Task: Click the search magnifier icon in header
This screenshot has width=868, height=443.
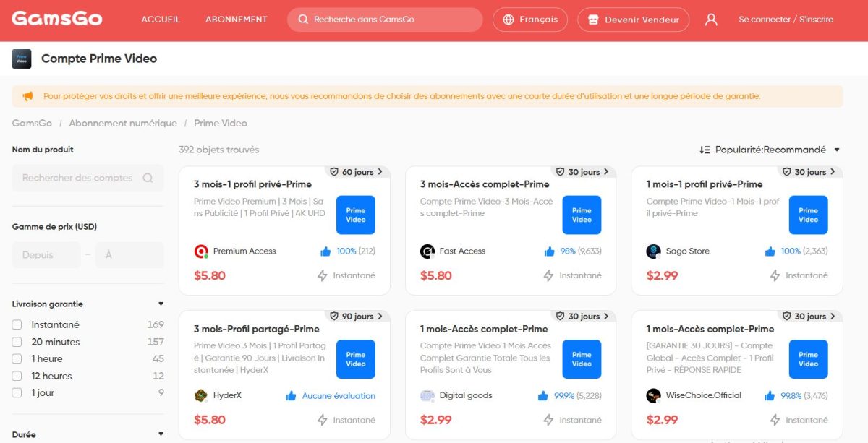Action: tap(303, 20)
